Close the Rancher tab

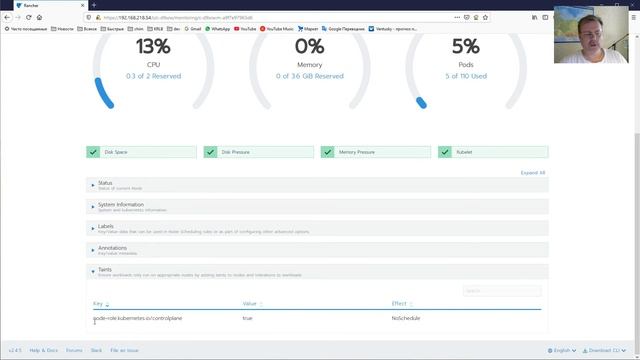tap(82, 6)
